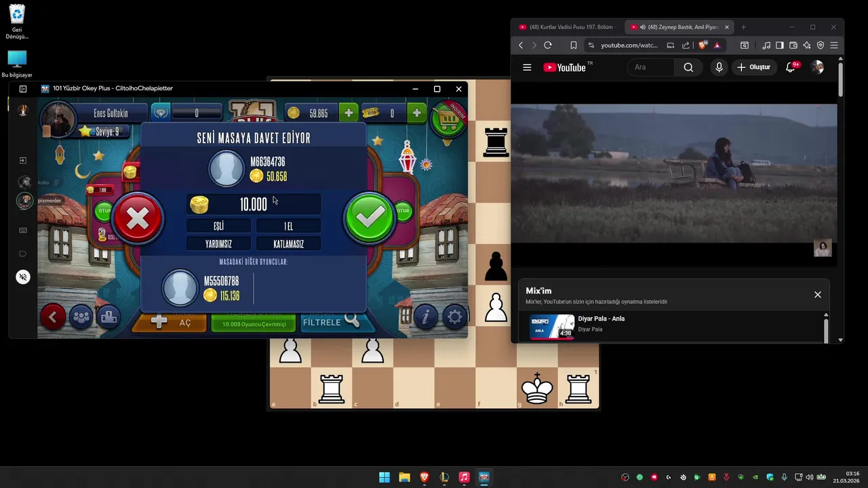The height and width of the screenshot is (488, 868).
Task: Click the exit arrow icon in game sidebar
Action: point(23,161)
